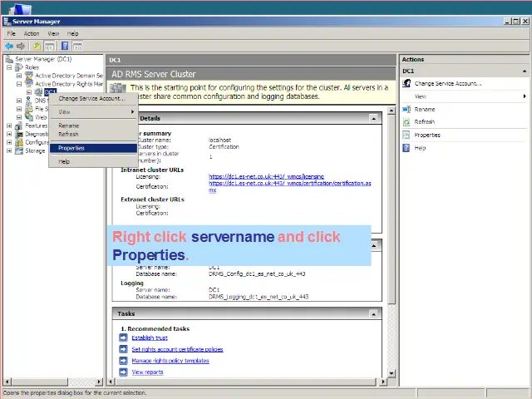This screenshot has width=532, height=399.
Task: Click Change Service Account icon in Actions pane
Action: pos(406,84)
